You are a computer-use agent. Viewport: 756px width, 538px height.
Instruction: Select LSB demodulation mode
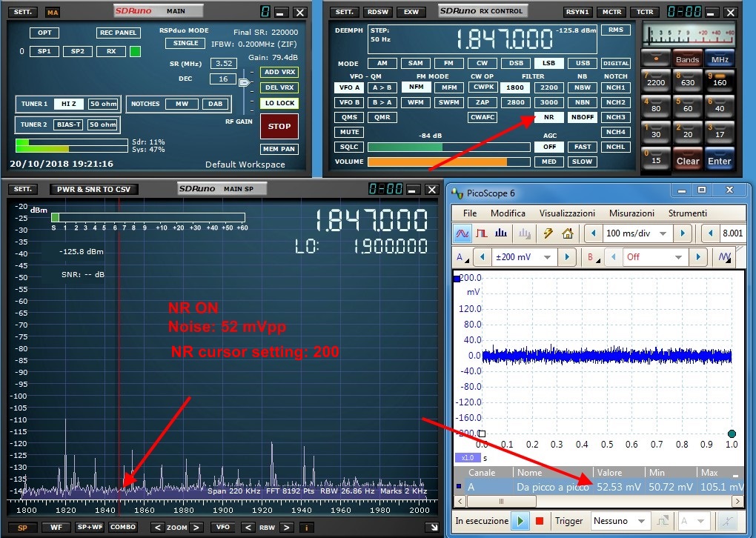(548, 63)
